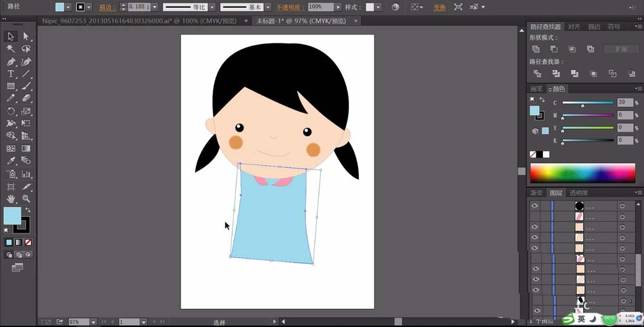Pick the Rectangle tool
Image resolution: width=644 pixels, height=327 pixels.
click(11, 86)
